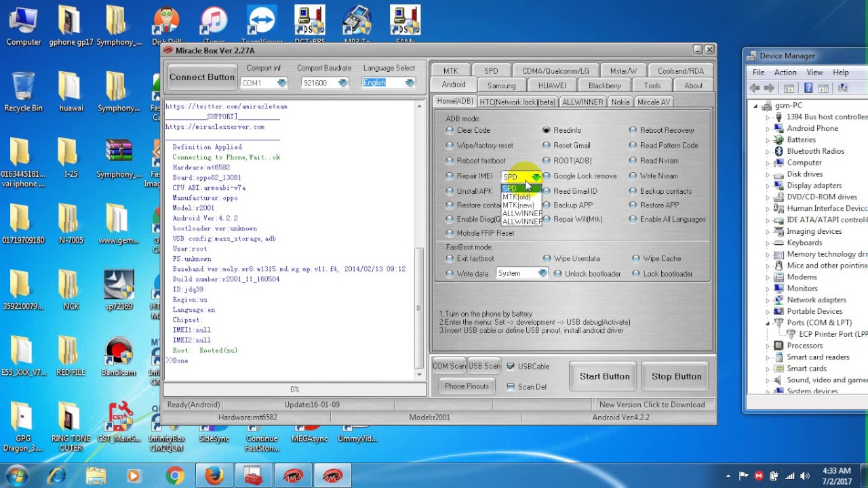The image size is (868, 488).
Task: Click the Stop Button
Action: click(x=676, y=377)
